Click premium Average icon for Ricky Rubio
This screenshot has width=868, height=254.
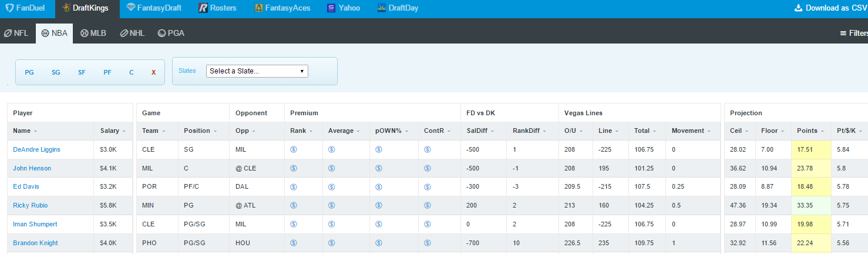coord(332,205)
